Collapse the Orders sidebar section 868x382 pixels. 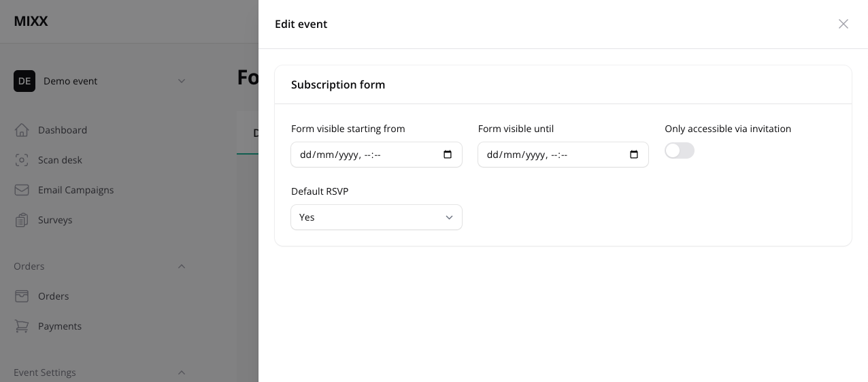coord(182,266)
